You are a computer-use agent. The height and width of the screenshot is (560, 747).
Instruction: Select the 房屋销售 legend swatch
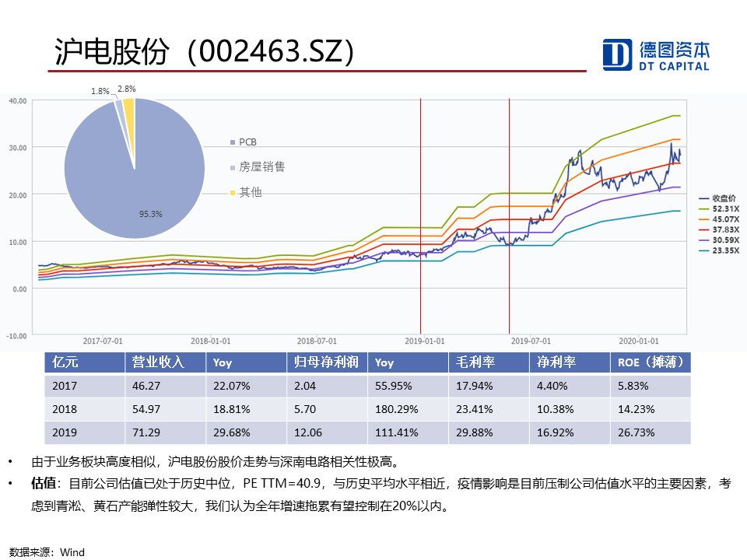(233, 168)
